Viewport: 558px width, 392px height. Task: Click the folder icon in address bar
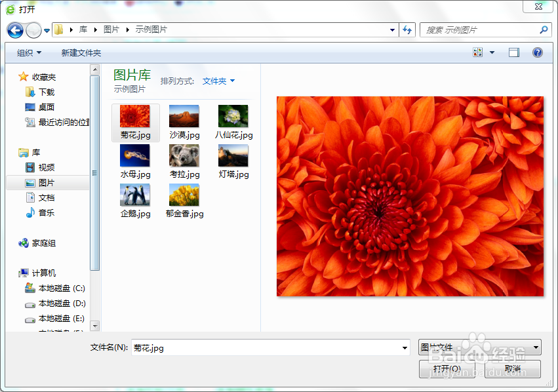click(59, 29)
